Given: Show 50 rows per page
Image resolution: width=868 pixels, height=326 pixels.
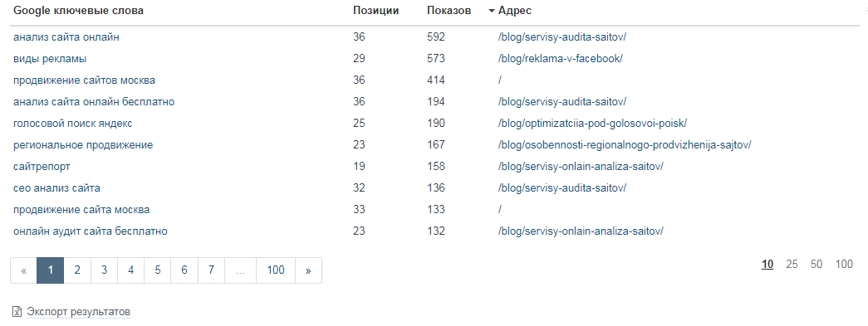Looking at the screenshot, I should 816,265.
